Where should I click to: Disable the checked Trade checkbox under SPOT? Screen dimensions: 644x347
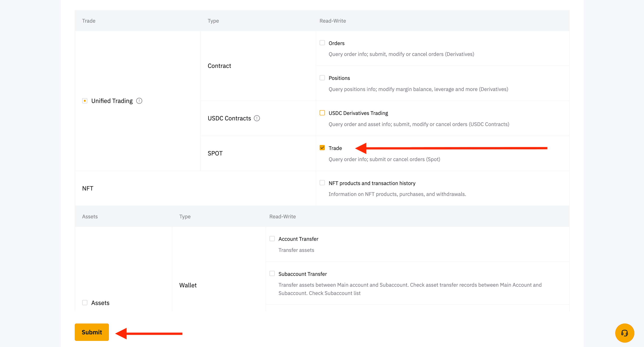click(322, 148)
